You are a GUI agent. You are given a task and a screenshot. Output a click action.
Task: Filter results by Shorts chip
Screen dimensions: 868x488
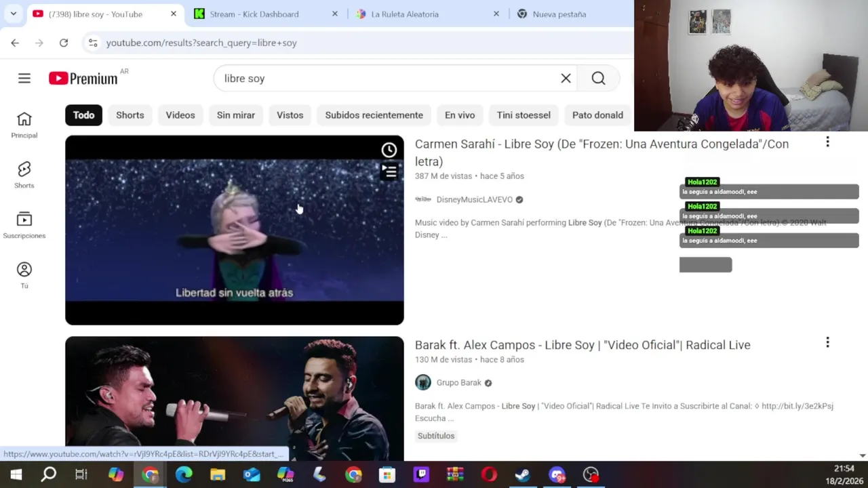[x=130, y=115]
